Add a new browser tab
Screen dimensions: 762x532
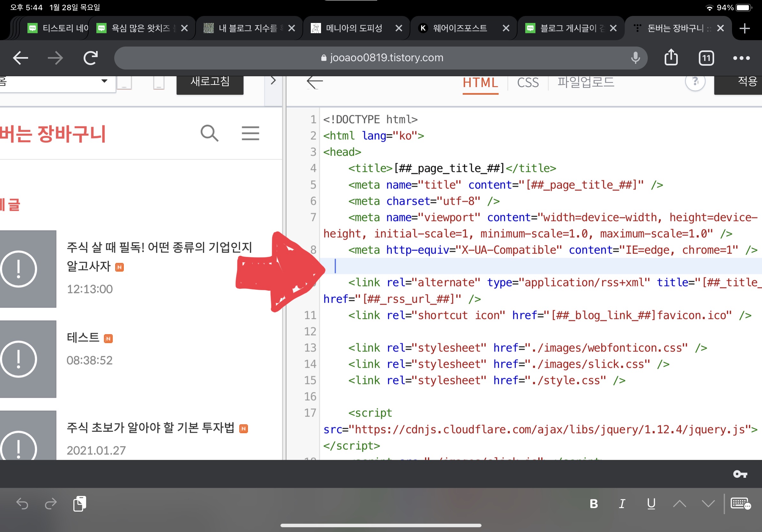(x=745, y=28)
